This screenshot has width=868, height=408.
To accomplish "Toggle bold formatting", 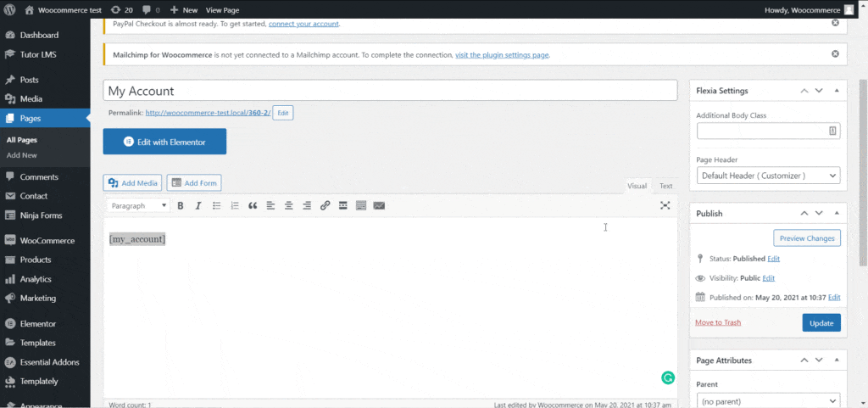I will pyautogui.click(x=180, y=205).
